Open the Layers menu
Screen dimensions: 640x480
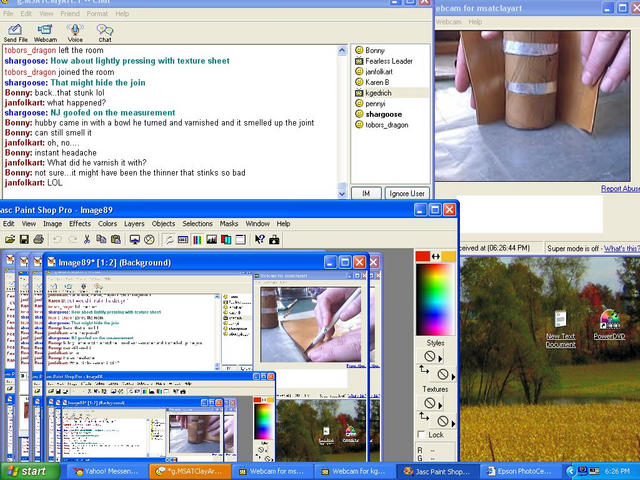[x=134, y=224]
